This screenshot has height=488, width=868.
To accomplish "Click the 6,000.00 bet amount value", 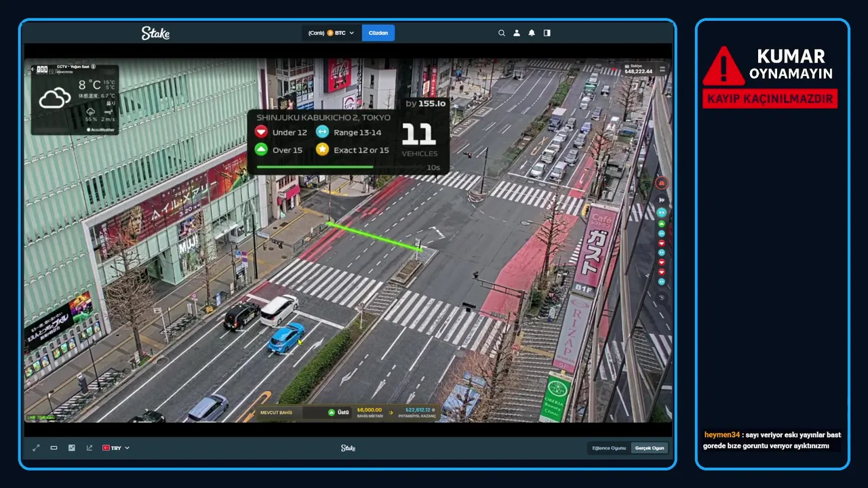I will (x=370, y=410).
